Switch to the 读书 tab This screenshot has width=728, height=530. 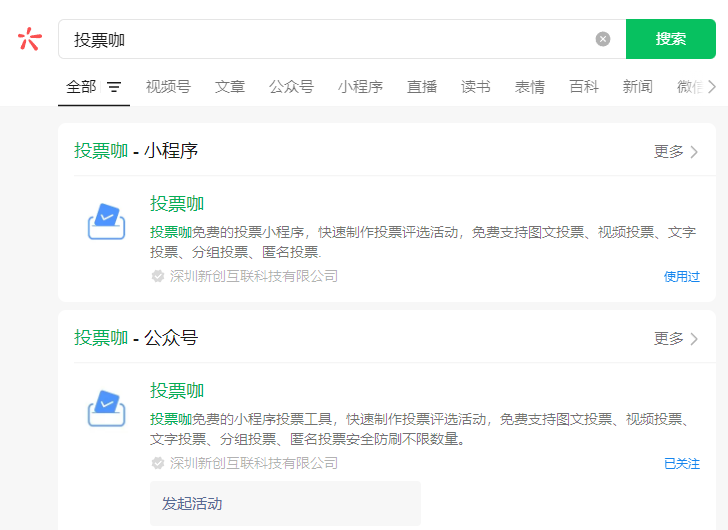pos(475,87)
